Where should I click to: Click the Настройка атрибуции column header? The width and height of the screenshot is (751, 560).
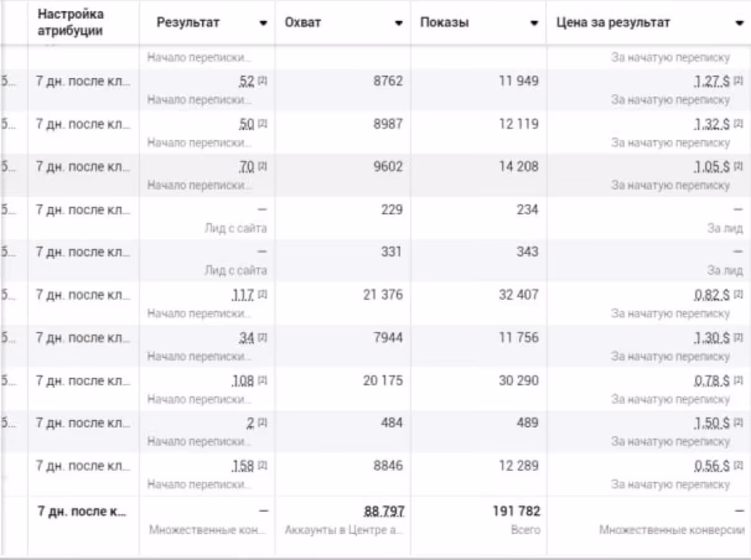pyautogui.click(x=71, y=22)
